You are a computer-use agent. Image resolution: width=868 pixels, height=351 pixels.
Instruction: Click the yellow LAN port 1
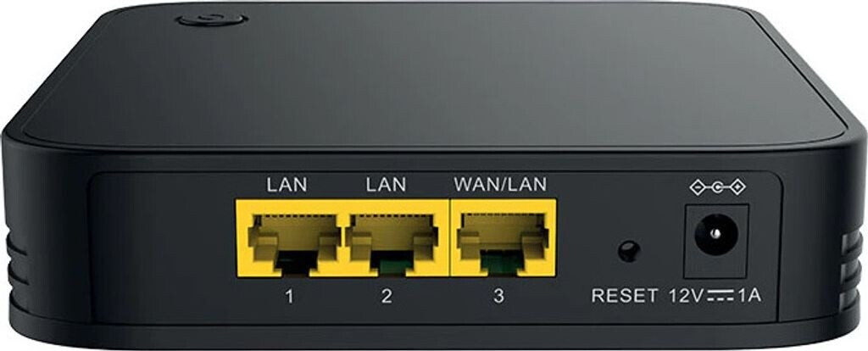point(292,238)
